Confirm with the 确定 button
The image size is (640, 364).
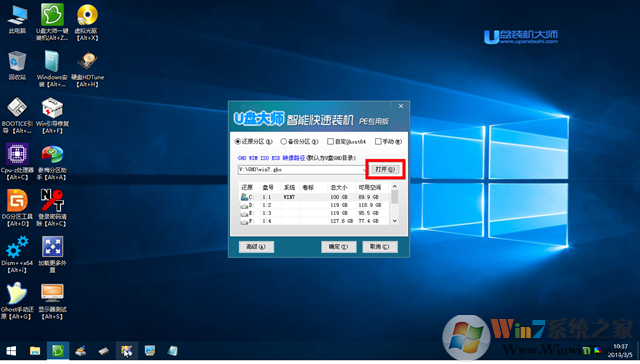[x=338, y=246]
